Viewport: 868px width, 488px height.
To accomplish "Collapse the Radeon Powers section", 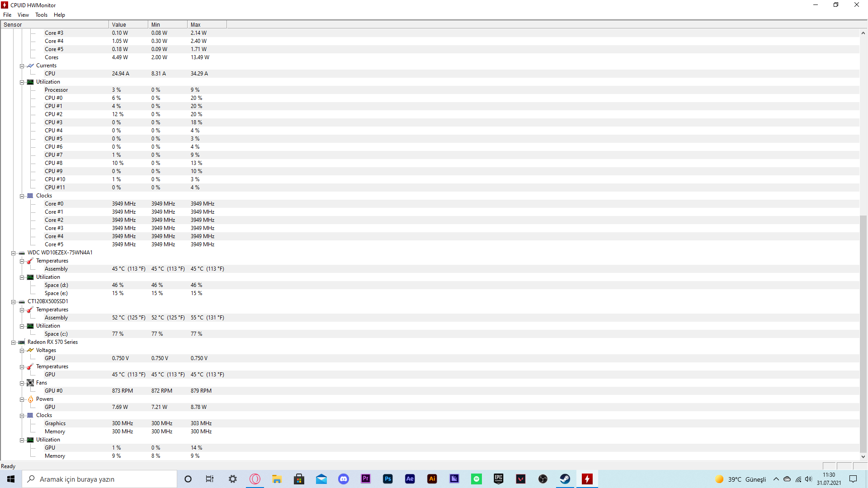I will coord(22,399).
